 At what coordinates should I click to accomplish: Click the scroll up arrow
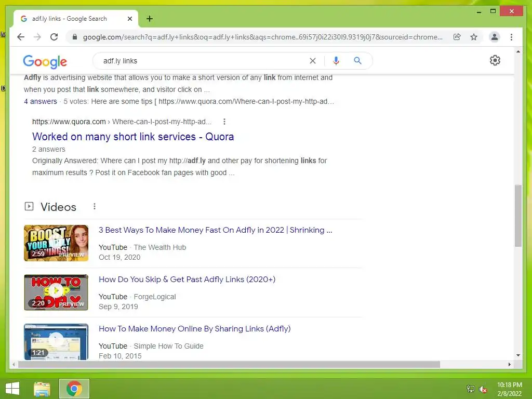tap(518, 51)
